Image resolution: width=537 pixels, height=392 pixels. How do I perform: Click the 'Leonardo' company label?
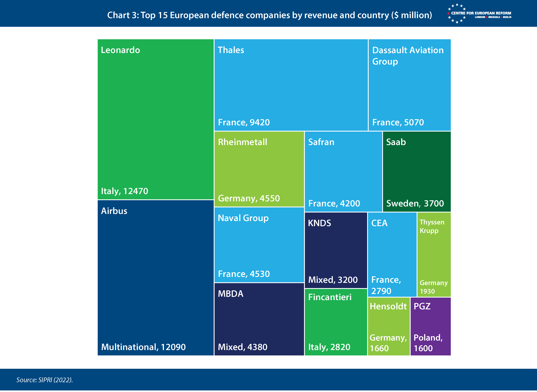[x=120, y=50]
